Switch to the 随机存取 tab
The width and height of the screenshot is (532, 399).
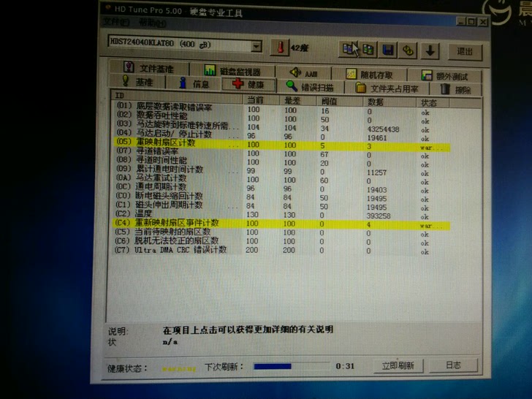point(369,74)
